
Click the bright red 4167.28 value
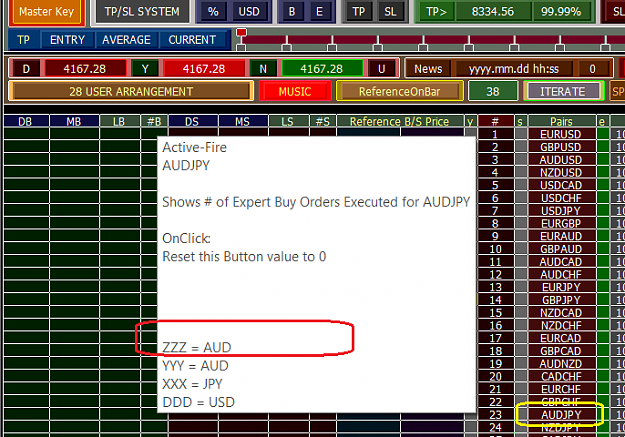point(204,69)
